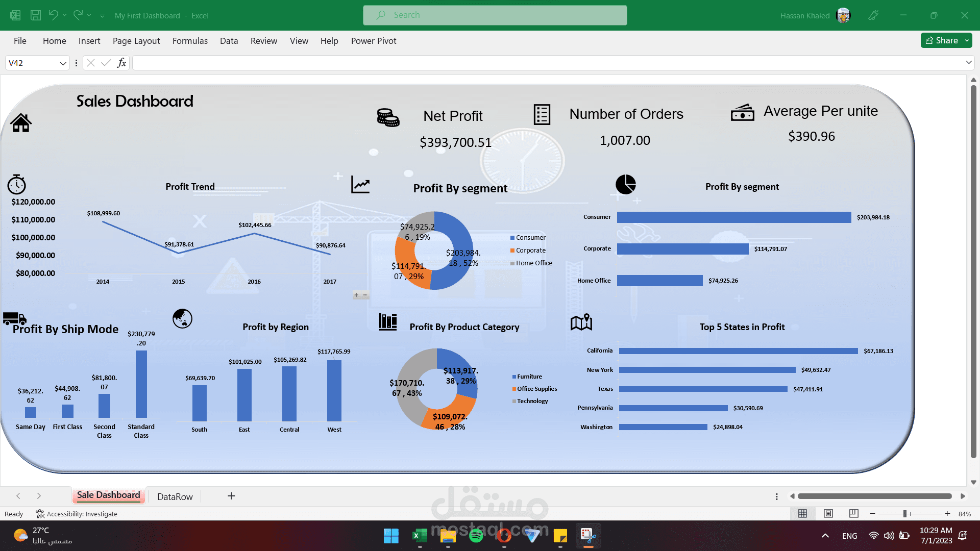The height and width of the screenshot is (551, 980).
Task: Click the Windows Start button
Action: (391, 536)
